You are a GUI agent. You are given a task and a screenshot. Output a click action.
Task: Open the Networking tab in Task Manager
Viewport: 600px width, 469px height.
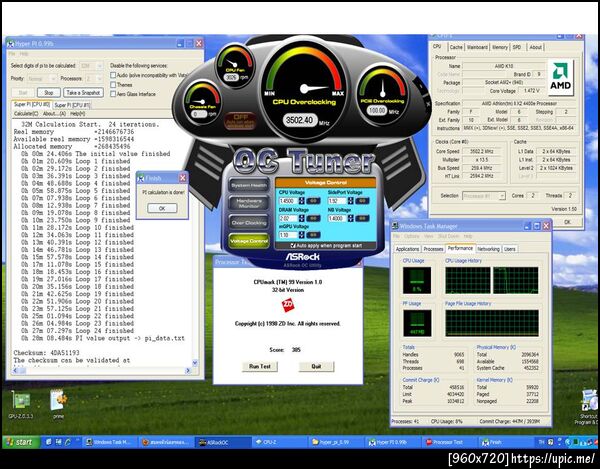pyautogui.click(x=488, y=249)
